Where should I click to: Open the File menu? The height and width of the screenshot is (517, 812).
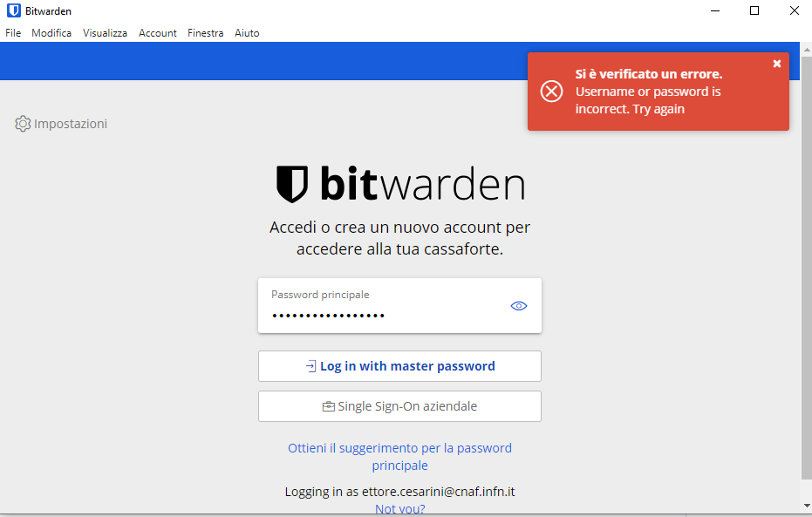pos(13,32)
